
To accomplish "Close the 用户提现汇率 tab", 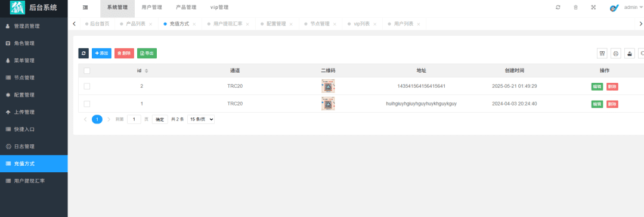I will 247,24.
